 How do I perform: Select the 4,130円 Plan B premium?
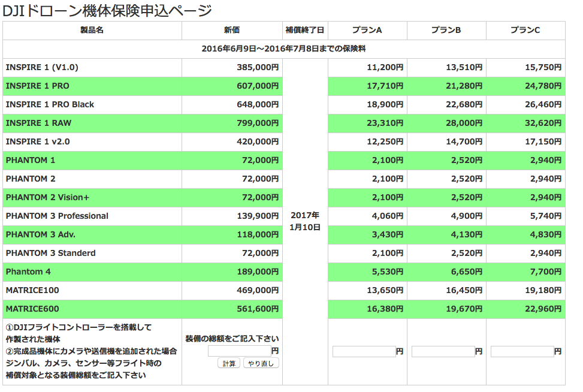[467, 235]
